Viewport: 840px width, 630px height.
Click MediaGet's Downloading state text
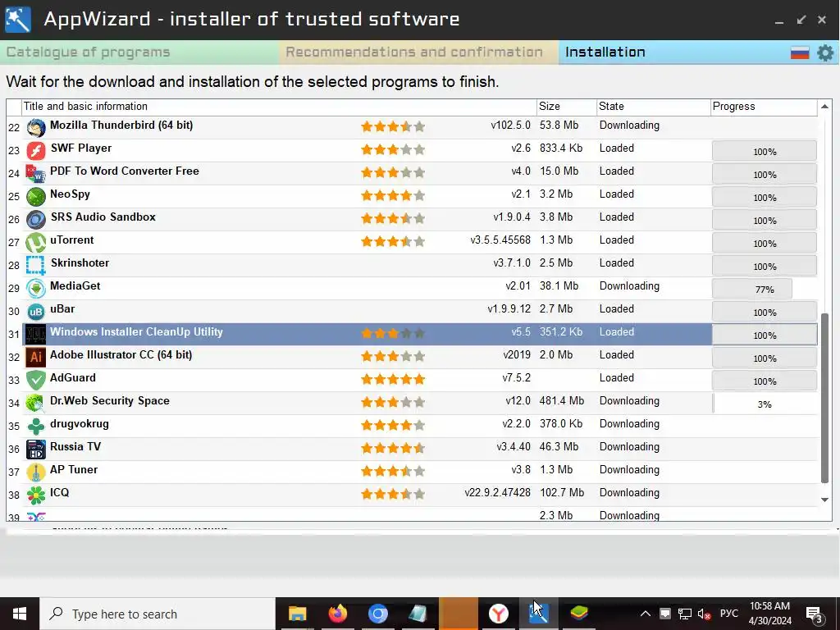pyautogui.click(x=629, y=286)
